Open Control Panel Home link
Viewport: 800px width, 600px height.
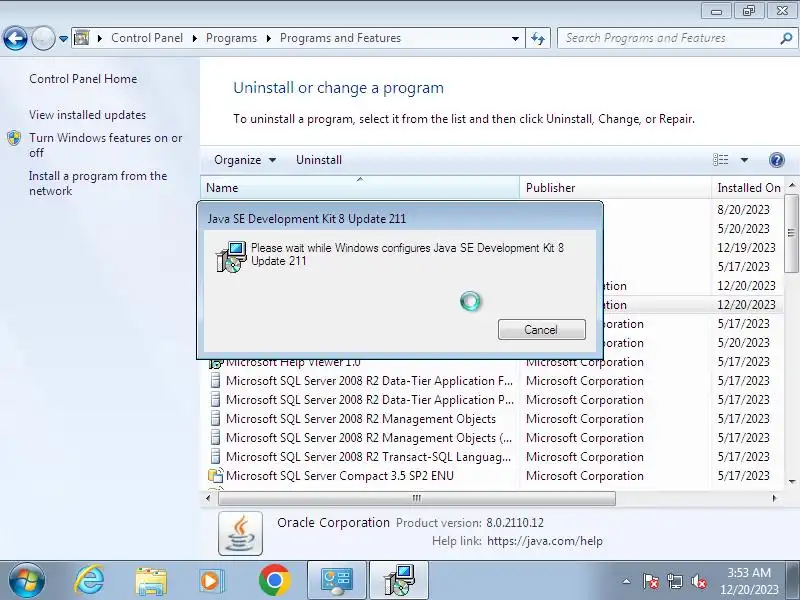[83, 79]
